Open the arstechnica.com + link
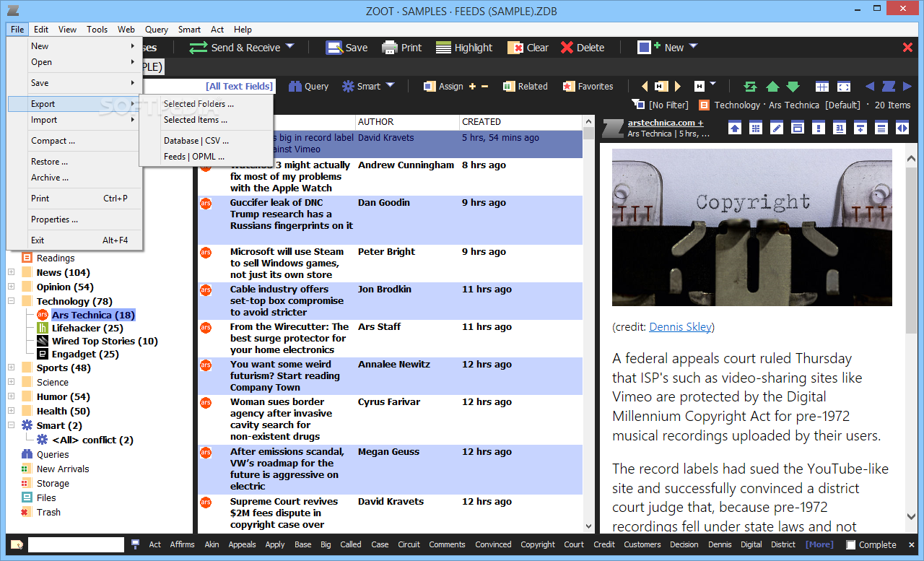Viewport: 924px width, 561px height. click(666, 123)
